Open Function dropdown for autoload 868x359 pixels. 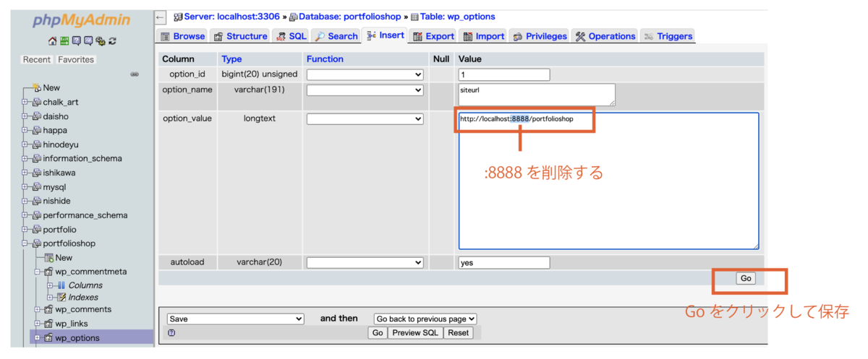(365, 263)
